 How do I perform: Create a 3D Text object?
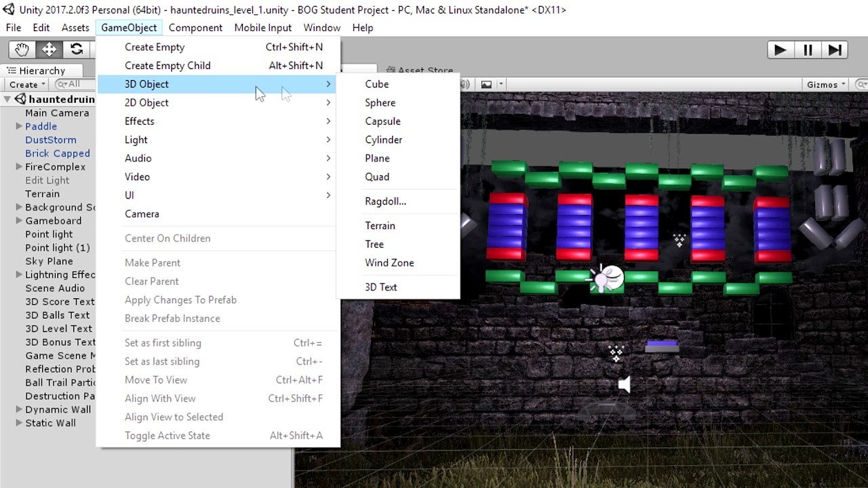(399, 287)
